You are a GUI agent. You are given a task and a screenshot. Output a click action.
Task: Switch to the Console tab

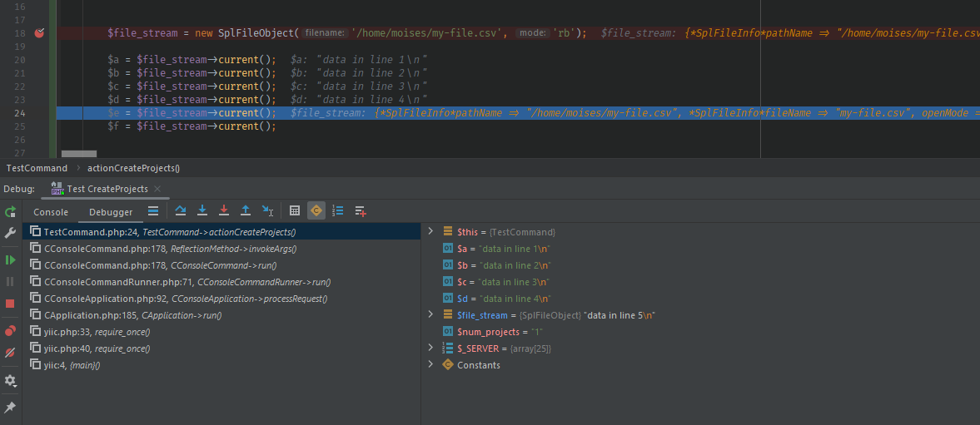click(x=51, y=212)
